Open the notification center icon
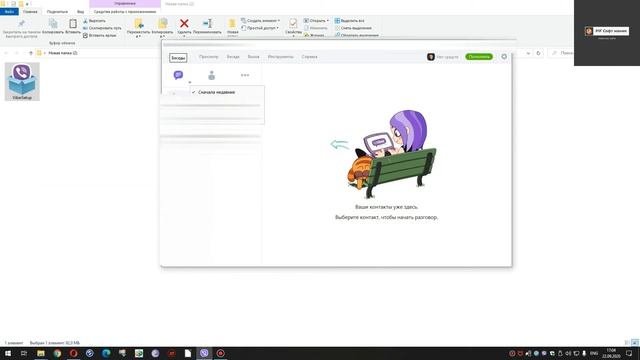 (x=629, y=353)
